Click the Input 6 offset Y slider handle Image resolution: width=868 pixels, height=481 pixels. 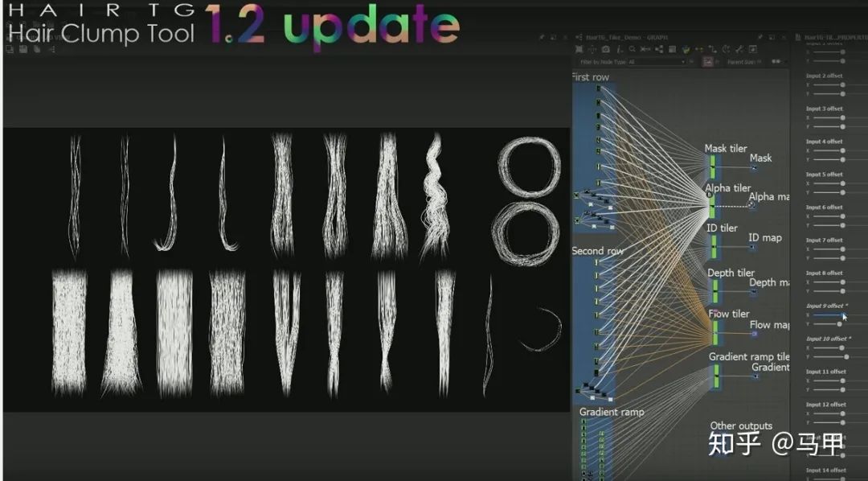[x=842, y=225]
